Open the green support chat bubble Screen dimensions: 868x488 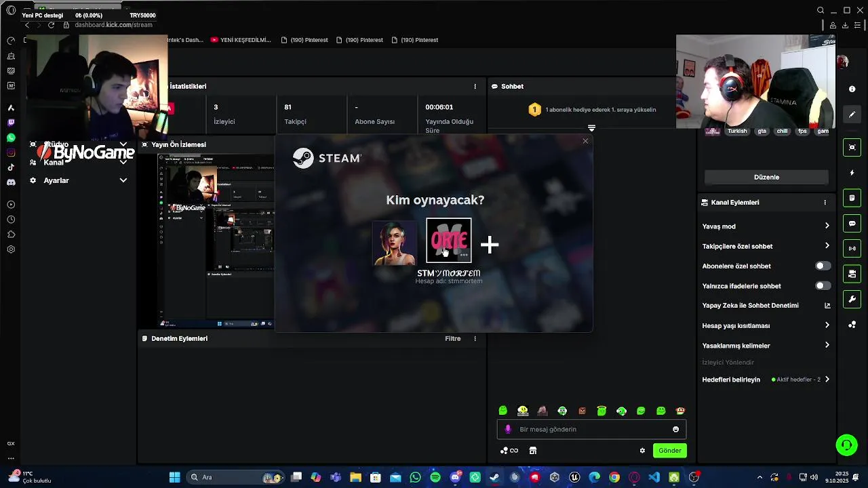pyautogui.click(x=846, y=445)
